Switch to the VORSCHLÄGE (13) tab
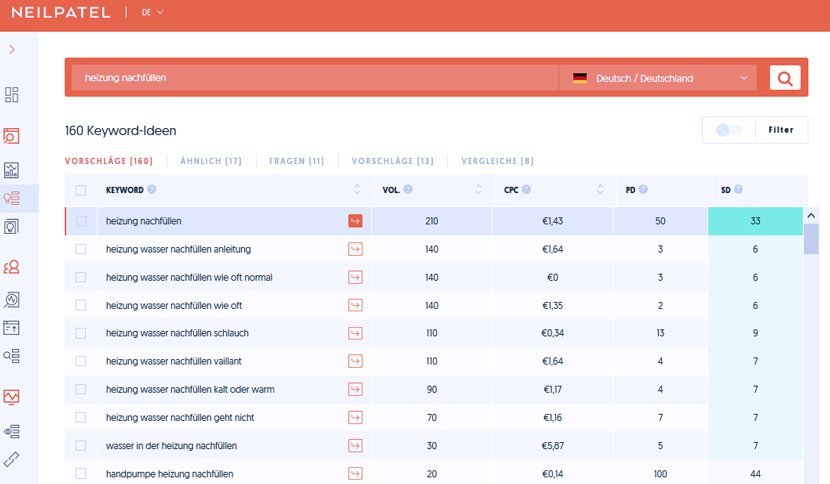 tap(393, 161)
